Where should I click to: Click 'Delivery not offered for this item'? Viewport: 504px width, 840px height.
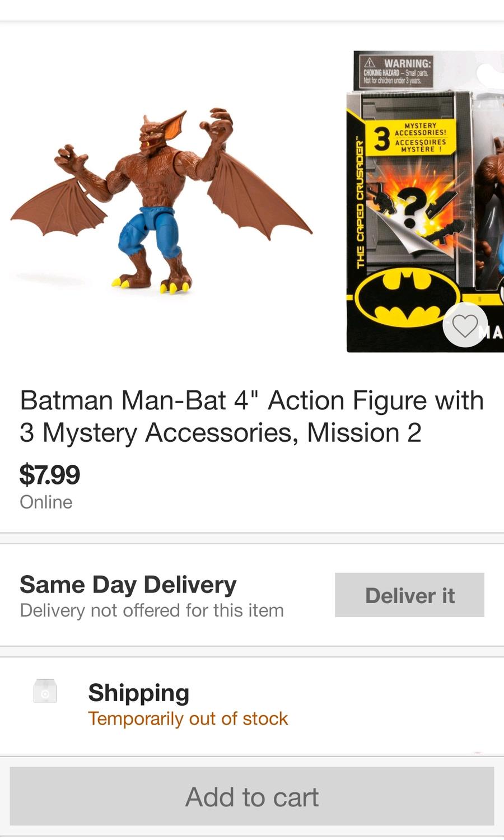(152, 610)
